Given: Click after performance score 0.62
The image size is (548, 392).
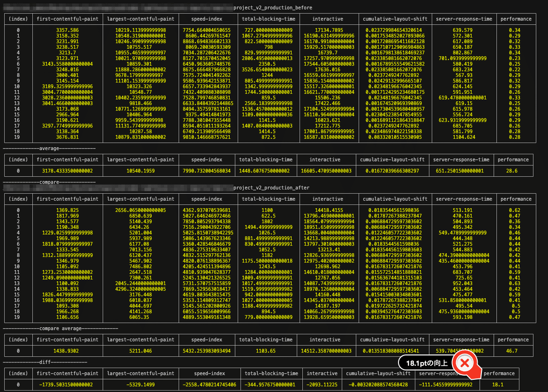Looking at the screenshot, I should (514, 210).
